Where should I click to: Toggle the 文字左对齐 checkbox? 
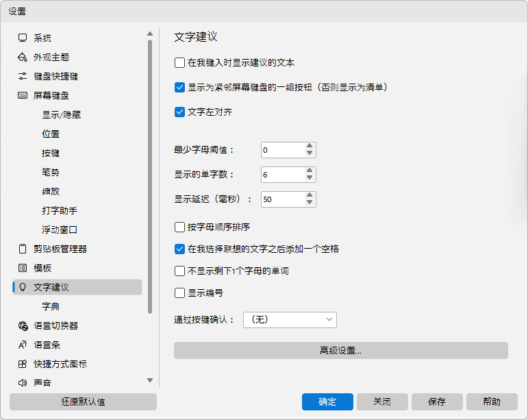click(x=180, y=112)
